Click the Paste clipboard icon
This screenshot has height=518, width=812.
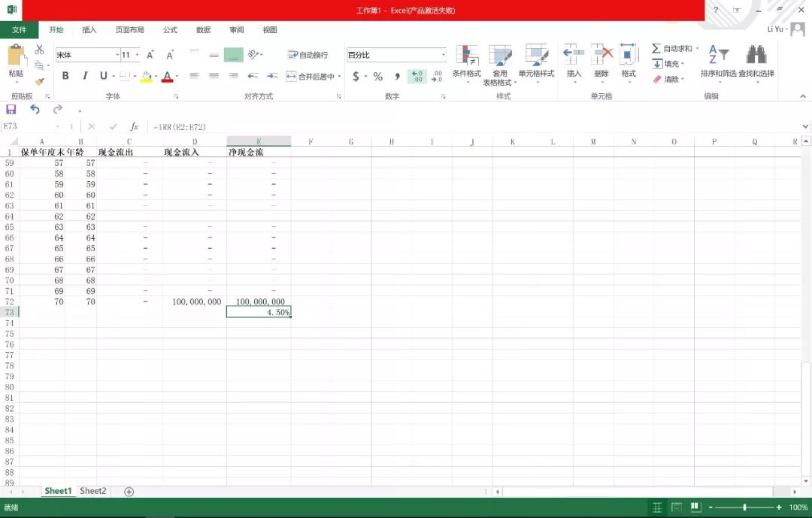[x=16, y=56]
